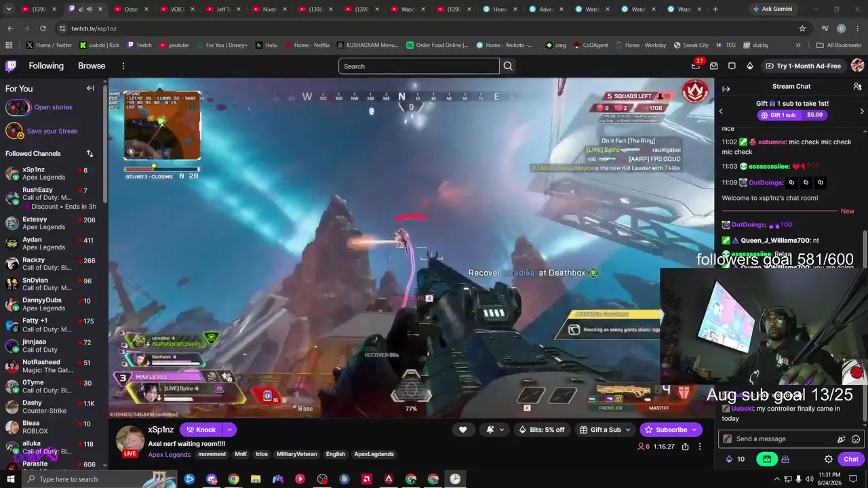Open the Extesyy followed channel

53,223
